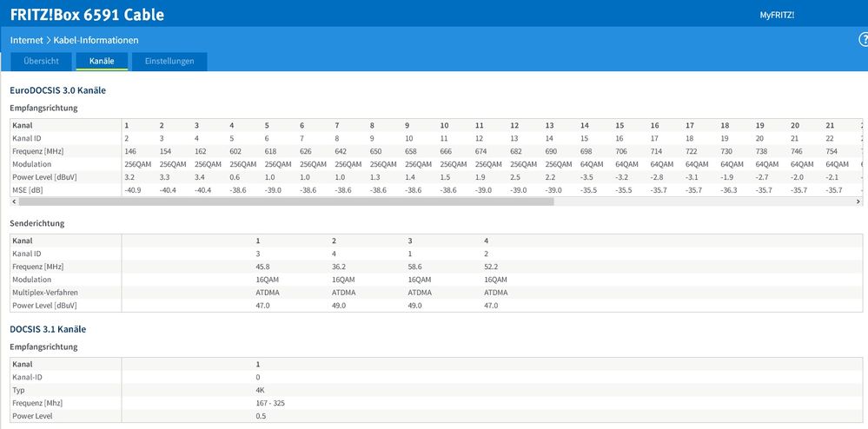The height and width of the screenshot is (429, 868).
Task: Click upstream frequency 36.2
Action: click(339, 267)
